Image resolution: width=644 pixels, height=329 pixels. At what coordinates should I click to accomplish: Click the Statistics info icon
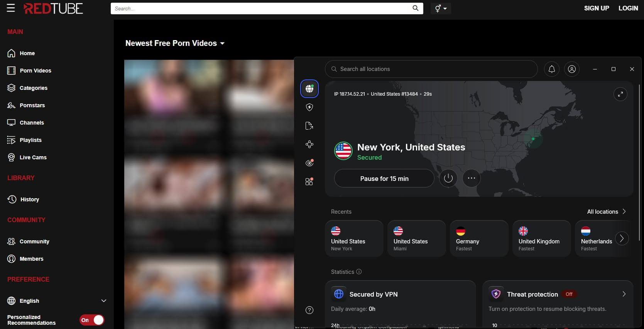359,272
